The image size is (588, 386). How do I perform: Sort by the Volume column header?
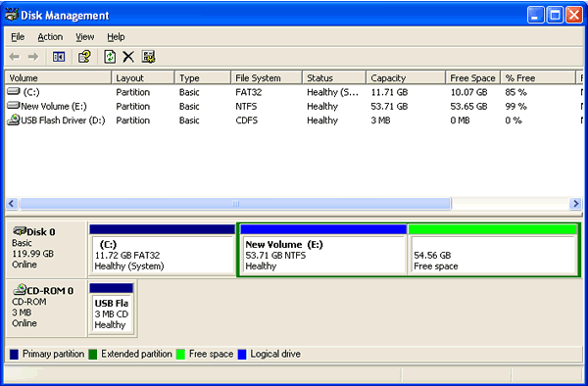point(59,78)
